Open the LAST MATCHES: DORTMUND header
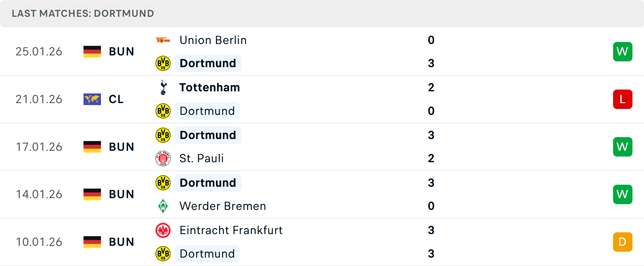Viewport: 644px width, 266px height. (83, 13)
